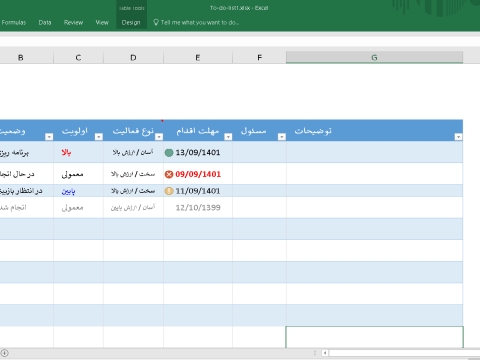Image resolution: width=480 pixels, height=360 pixels.
Task: Click the green circle status icon
Action: [169, 153]
